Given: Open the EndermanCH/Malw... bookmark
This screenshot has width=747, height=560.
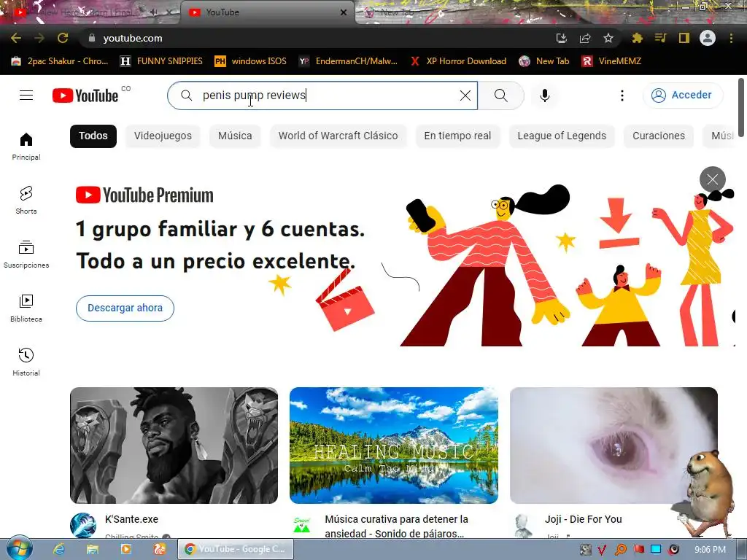Looking at the screenshot, I should [x=348, y=61].
